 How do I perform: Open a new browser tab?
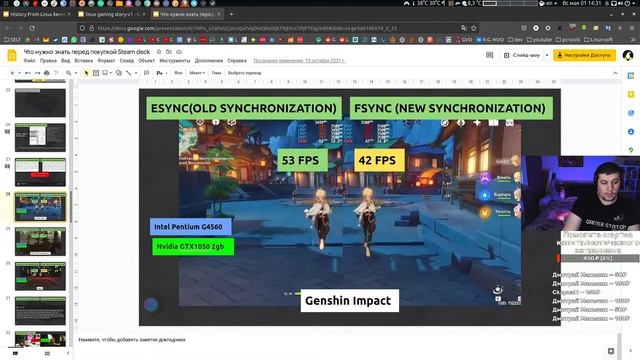click(231, 14)
